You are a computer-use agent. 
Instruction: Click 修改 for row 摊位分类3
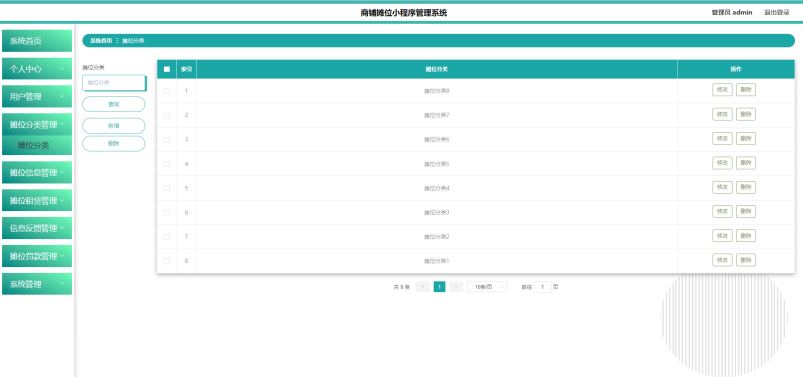722,211
